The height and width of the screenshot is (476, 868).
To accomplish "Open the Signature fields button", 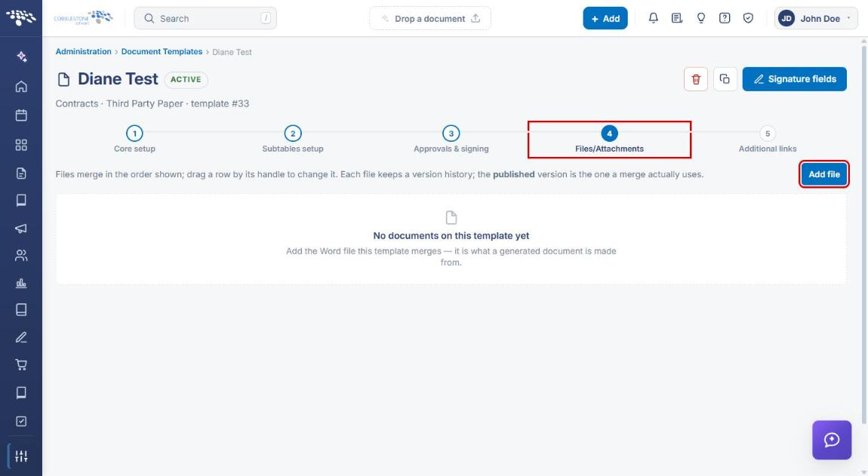I will click(794, 79).
